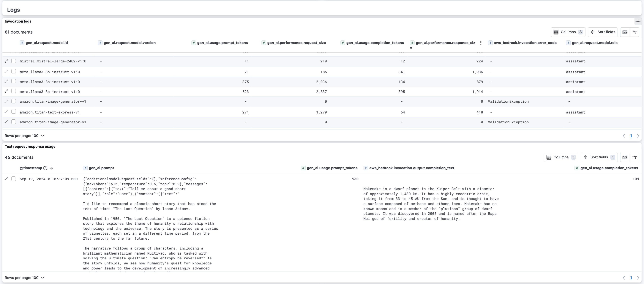Screen dimensions: 644x284
Task: Open display settings icon in Text request panel
Action: 634,157
